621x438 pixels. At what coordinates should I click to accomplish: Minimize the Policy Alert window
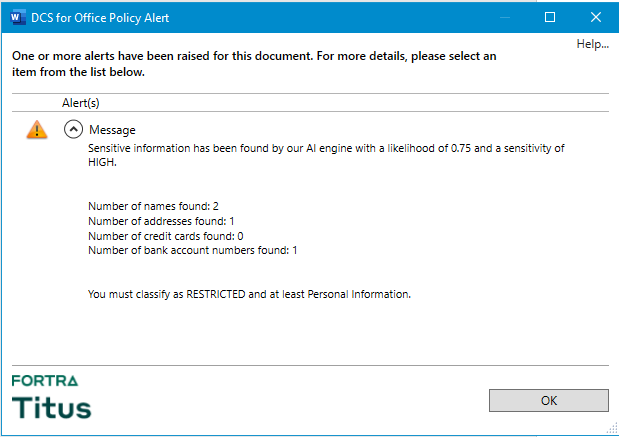tap(503, 17)
